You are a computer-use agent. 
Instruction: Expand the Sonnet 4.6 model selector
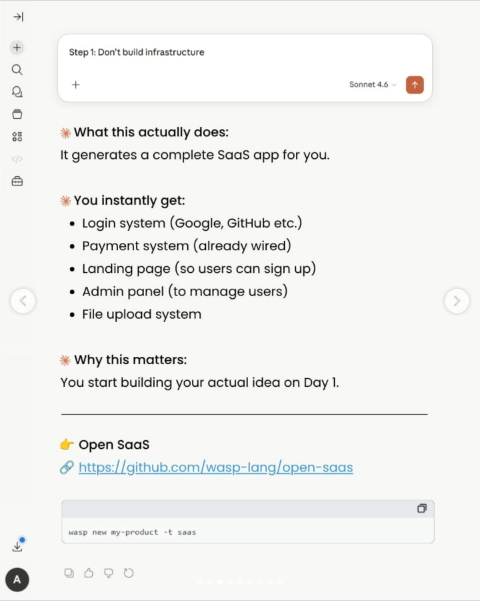[372, 85]
